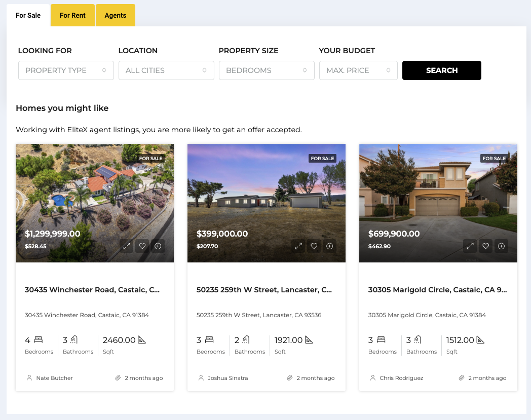Click the For Sale badge on Lancaster photo
Viewport: 531px width, 420px height.
[x=322, y=158]
